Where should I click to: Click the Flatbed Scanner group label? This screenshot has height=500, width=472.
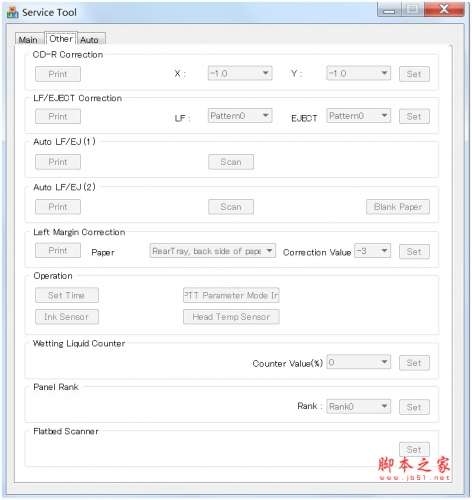point(66,431)
